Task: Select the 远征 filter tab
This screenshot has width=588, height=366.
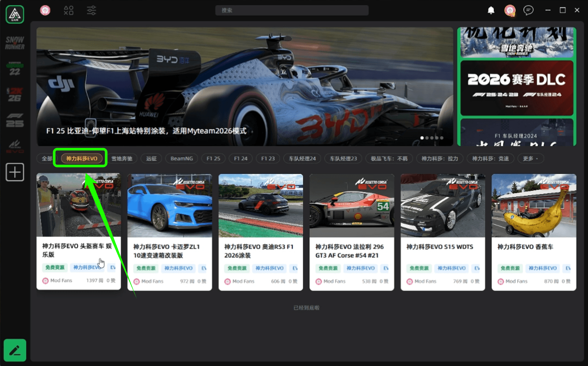Action: tap(151, 158)
